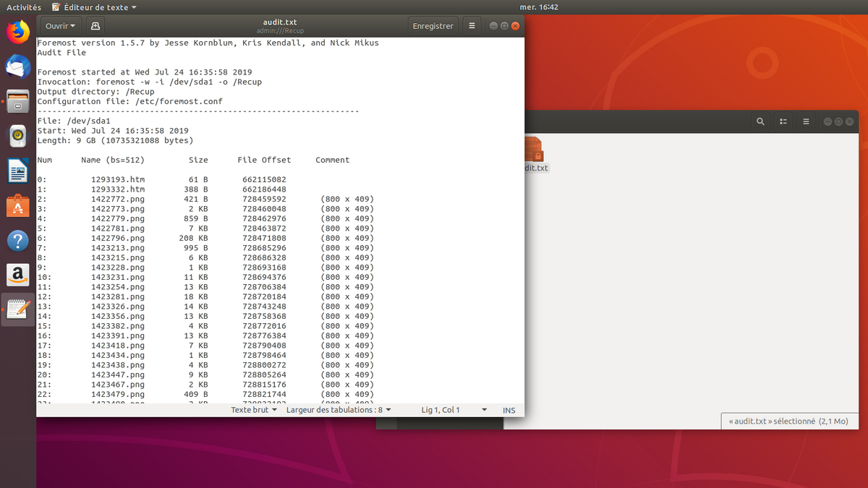Open LibreOffice Writer from the dock
Screen dimensions: 868x488
pos(18,171)
